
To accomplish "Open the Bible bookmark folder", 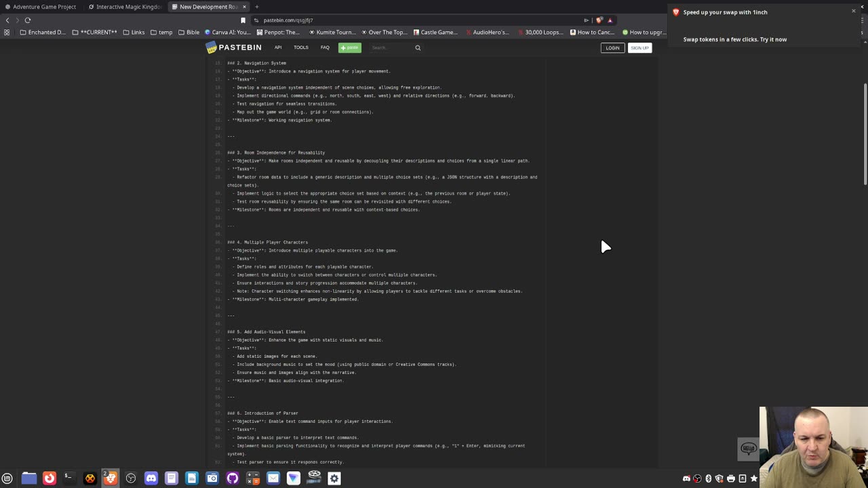I will [x=189, y=32].
